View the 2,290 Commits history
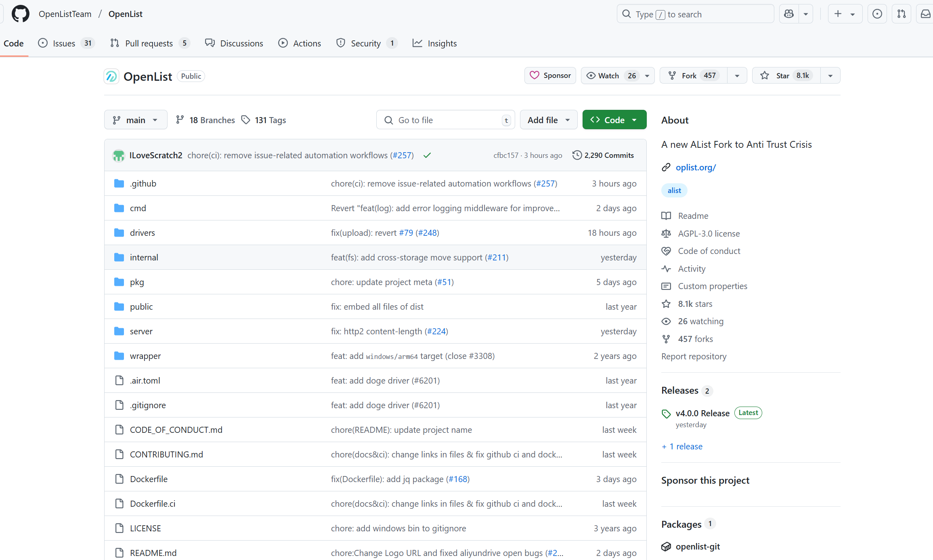The image size is (933, 560). [x=603, y=155]
